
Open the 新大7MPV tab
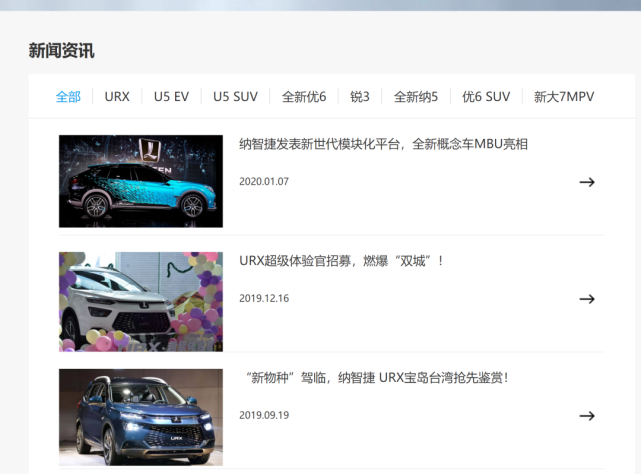pos(564,97)
